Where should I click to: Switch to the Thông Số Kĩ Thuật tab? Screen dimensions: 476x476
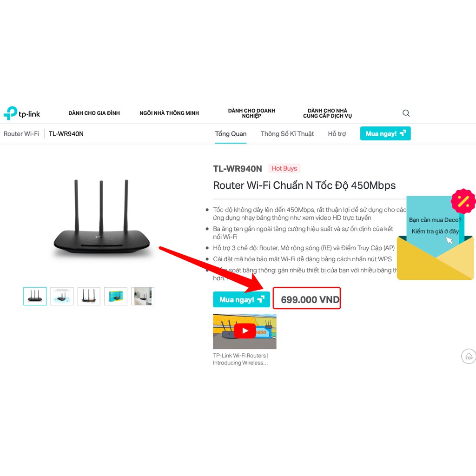pyautogui.click(x=287, y=134)
